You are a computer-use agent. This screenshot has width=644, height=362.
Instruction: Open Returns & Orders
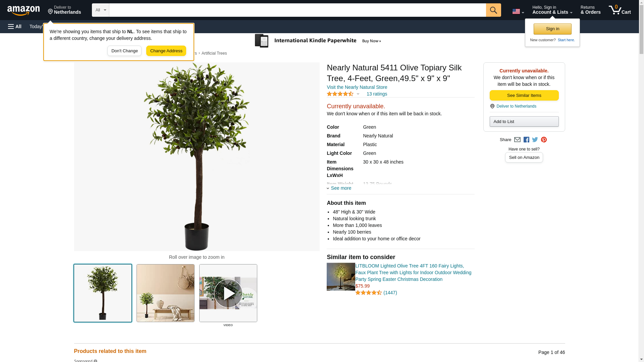(x=590, y=10)
